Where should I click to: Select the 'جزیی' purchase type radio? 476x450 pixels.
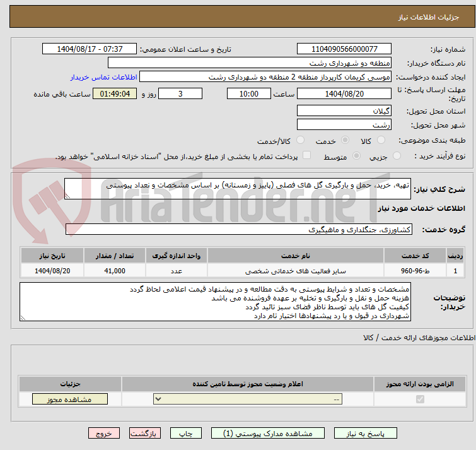[x=397, y=156]
